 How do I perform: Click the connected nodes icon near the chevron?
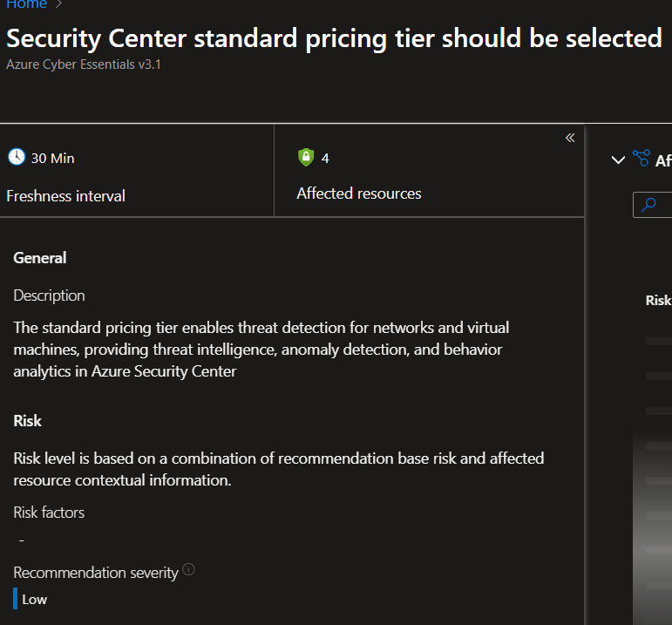[x=641, y=159]
